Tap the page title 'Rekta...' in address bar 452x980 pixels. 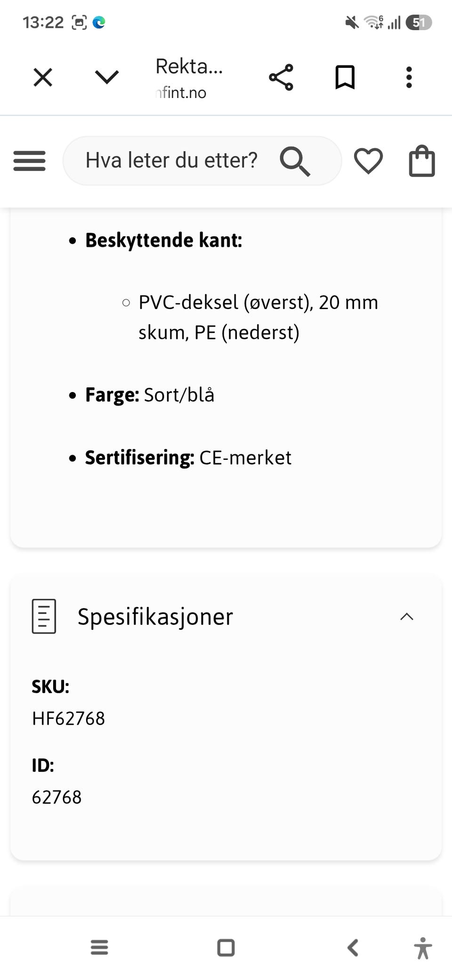[x=189, y=66]
